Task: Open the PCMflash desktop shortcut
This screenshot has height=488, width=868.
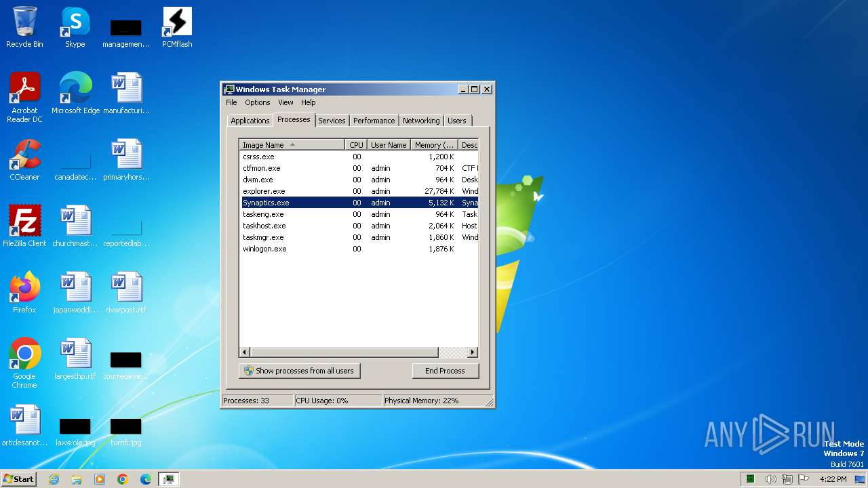Action: [177, 28]
